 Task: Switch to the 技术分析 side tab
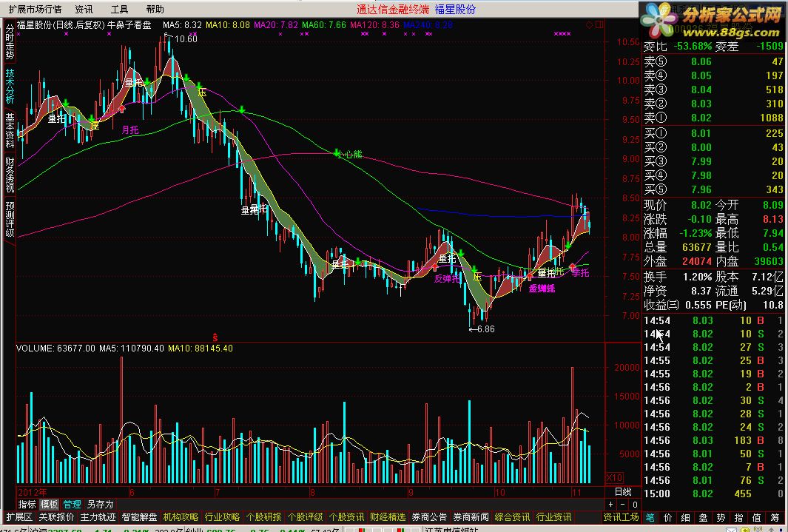pos(10,86)
